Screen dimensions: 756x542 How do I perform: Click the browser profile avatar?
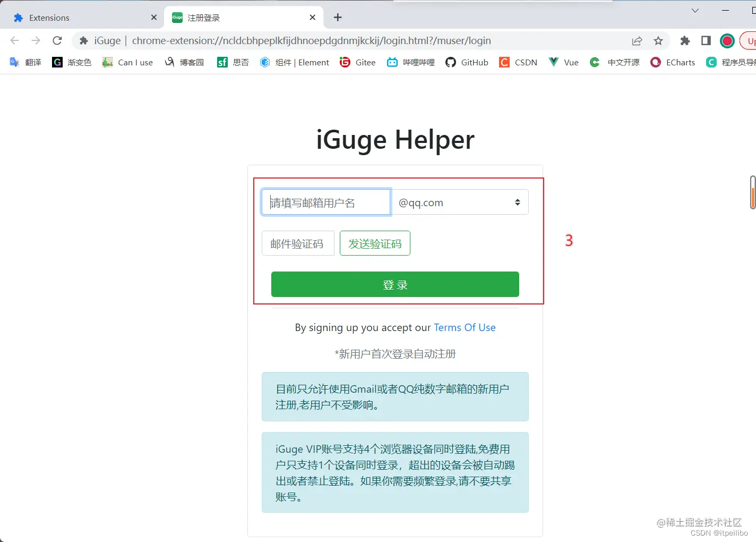[x=727, y=40]
